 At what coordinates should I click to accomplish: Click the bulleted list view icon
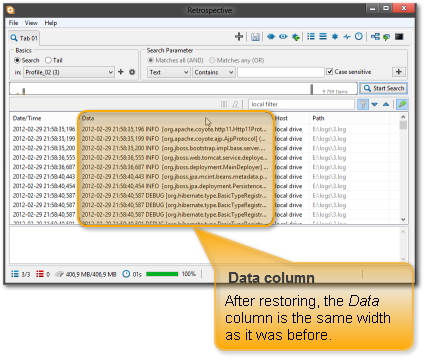[311, 36]
